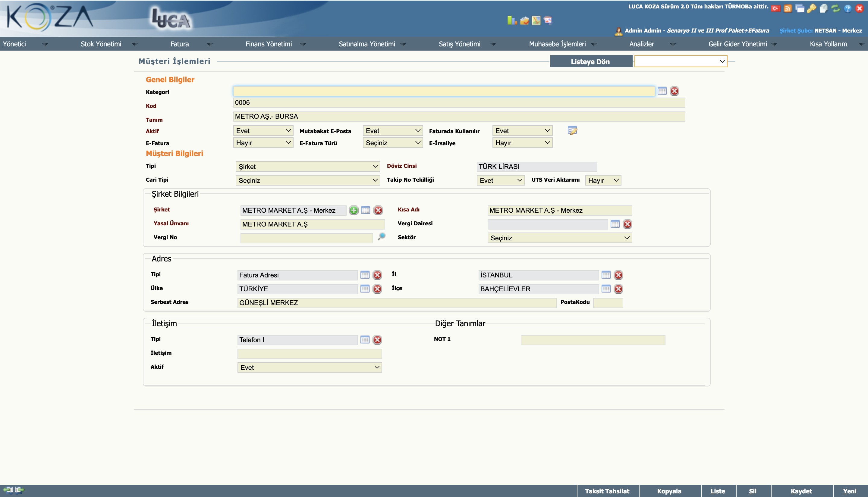Viewport: 868px width, 497px height.
Task: Add a new Şirket with the green plus
Action: point(354,210)
